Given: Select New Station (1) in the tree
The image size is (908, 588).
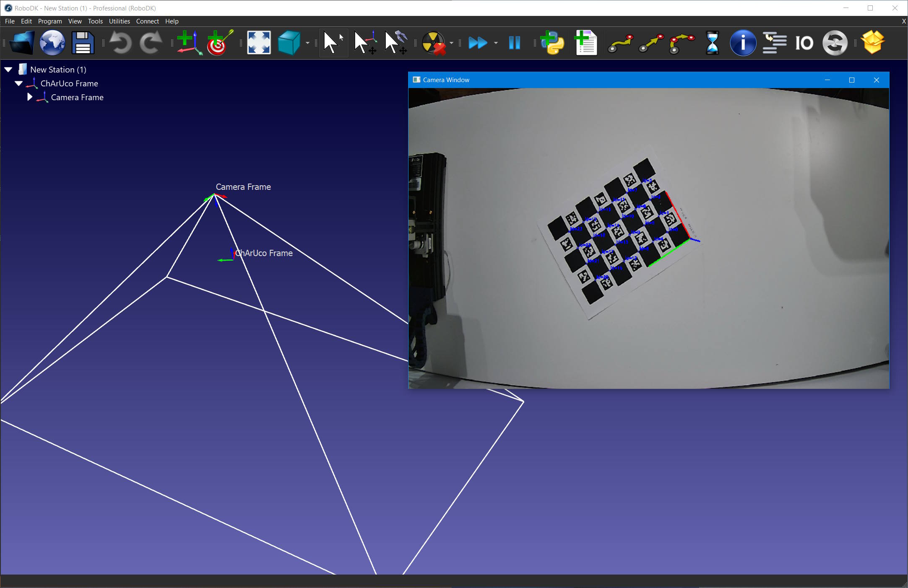Looking at the screenshot, I should pyautogui.click(x=58, y=69).
